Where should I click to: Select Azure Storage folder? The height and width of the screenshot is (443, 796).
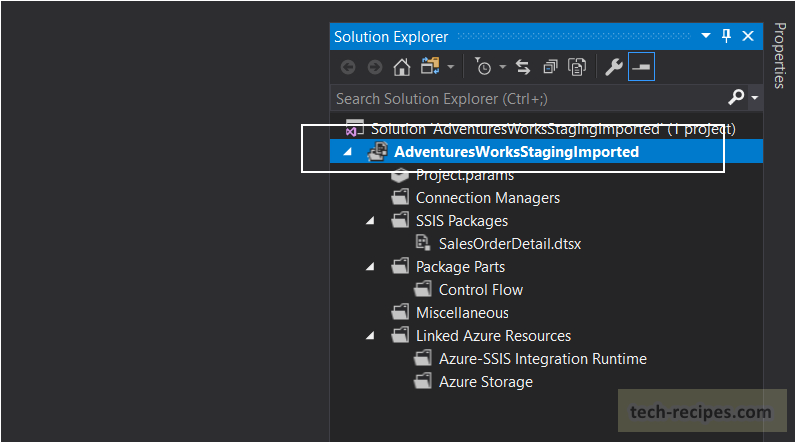coord(486,382)
